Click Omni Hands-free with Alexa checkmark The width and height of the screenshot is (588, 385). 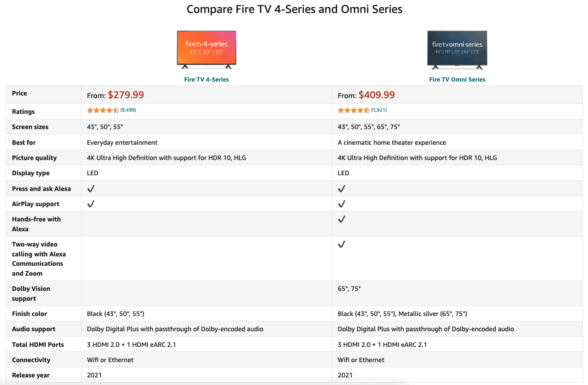pyautogui.click(x=342, y=219)
